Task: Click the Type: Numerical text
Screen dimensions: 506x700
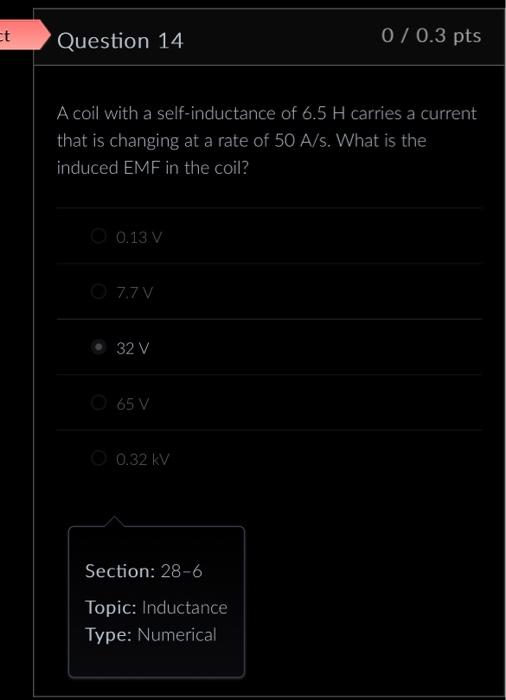Action: point(151,634)
